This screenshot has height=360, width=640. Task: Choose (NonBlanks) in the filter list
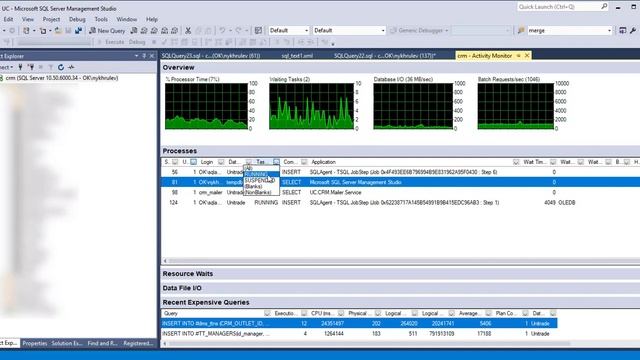(261, 192)
